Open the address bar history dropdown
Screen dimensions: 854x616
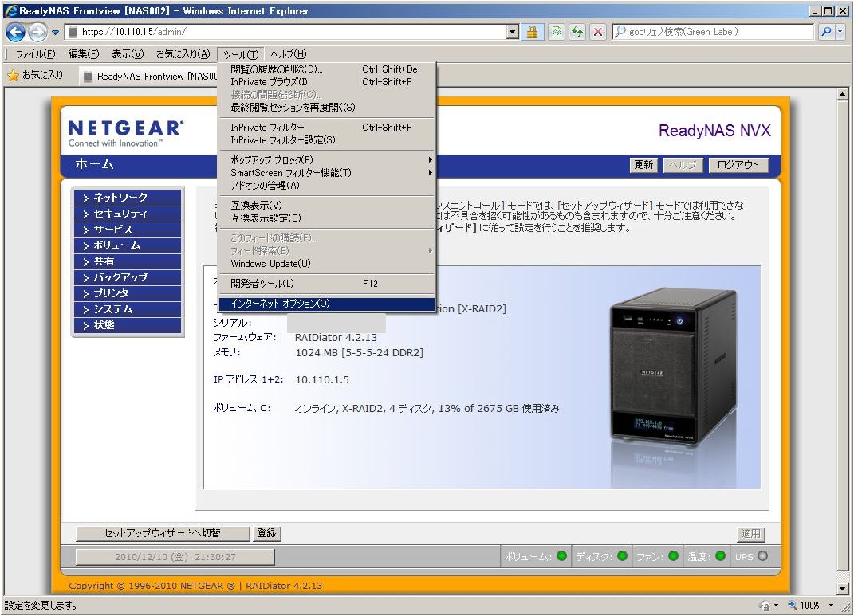pyautogui.click(x=512, y=32)
